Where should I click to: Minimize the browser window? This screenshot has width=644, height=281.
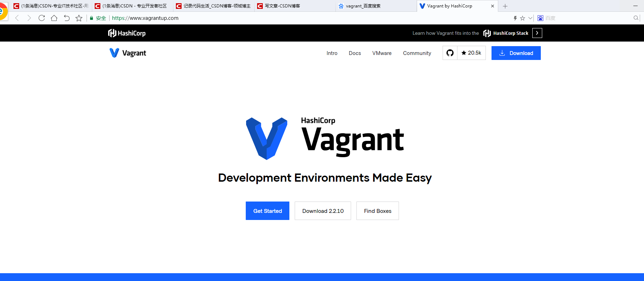(635, 6)
